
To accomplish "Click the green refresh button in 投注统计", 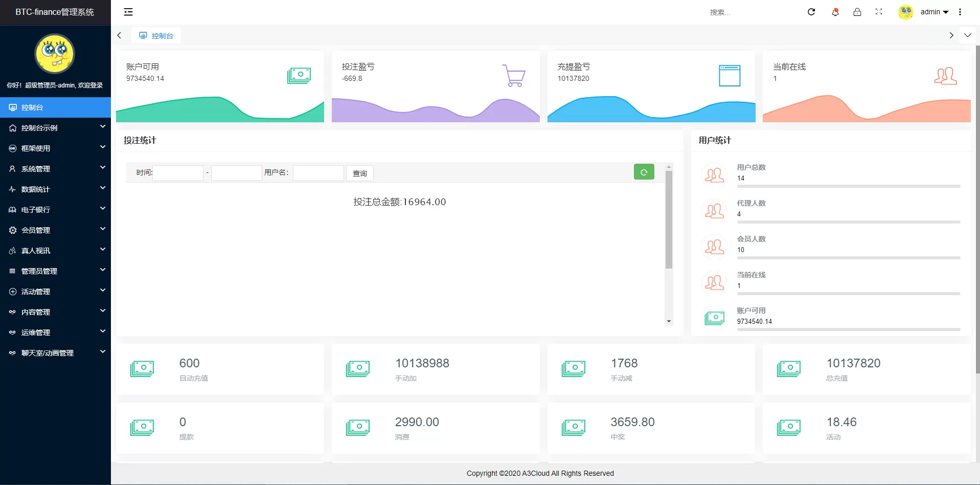I will point(644,172).
